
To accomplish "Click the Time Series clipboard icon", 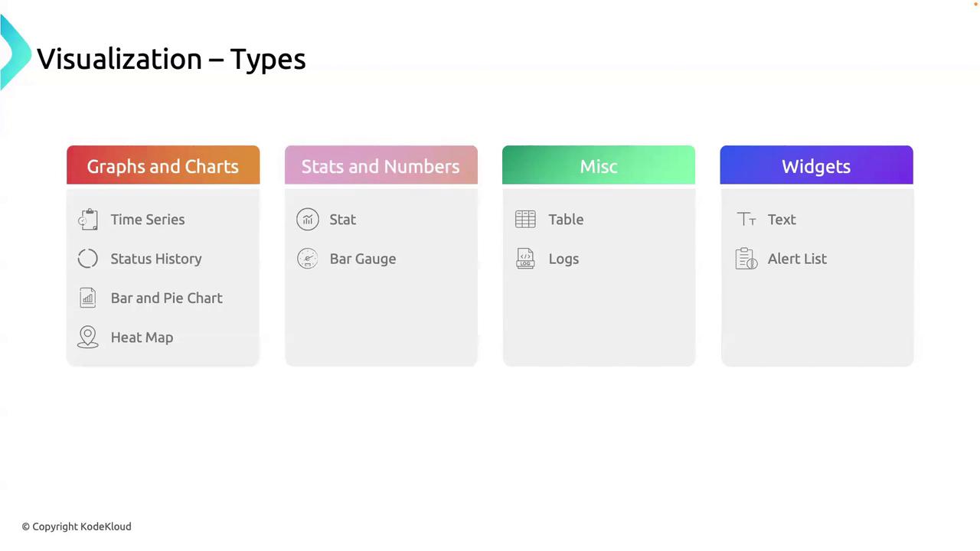I will click(88, 220).
